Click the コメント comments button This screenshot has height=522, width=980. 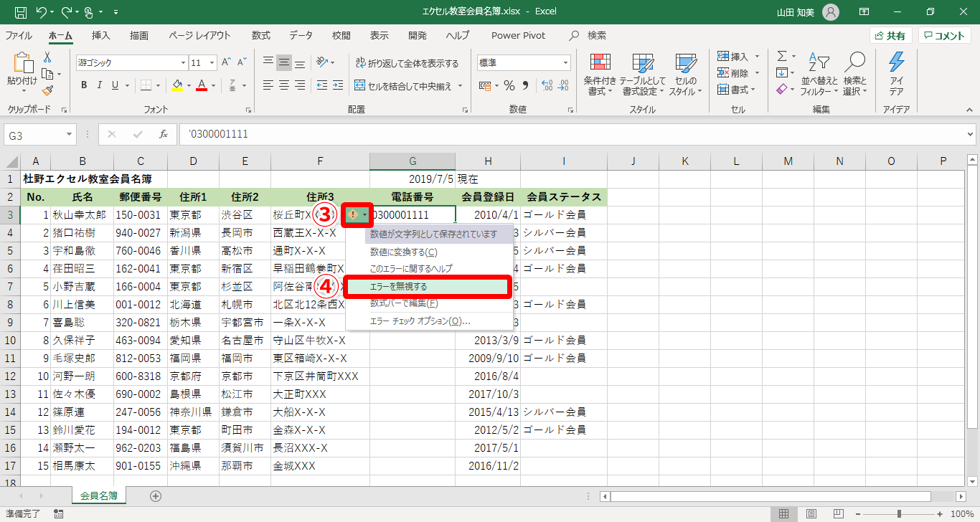tap(945, 36)
